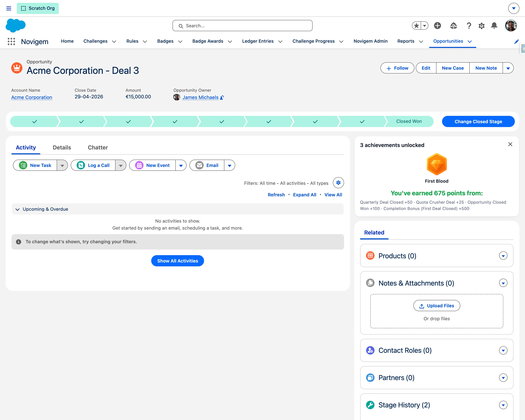Click the New Event calendar icon
The width and height of the screenshot is (525, 420).
[139, 165]
